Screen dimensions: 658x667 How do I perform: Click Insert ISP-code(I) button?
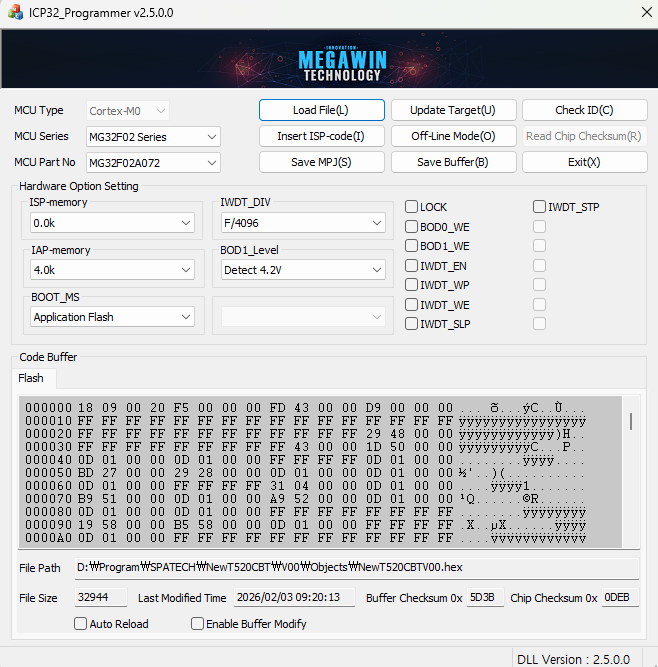click(x=322, y=136)
